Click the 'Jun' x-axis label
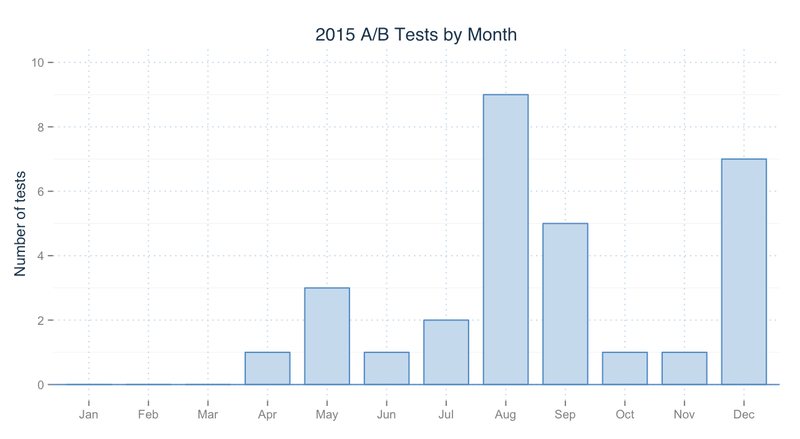 (386, 414)
